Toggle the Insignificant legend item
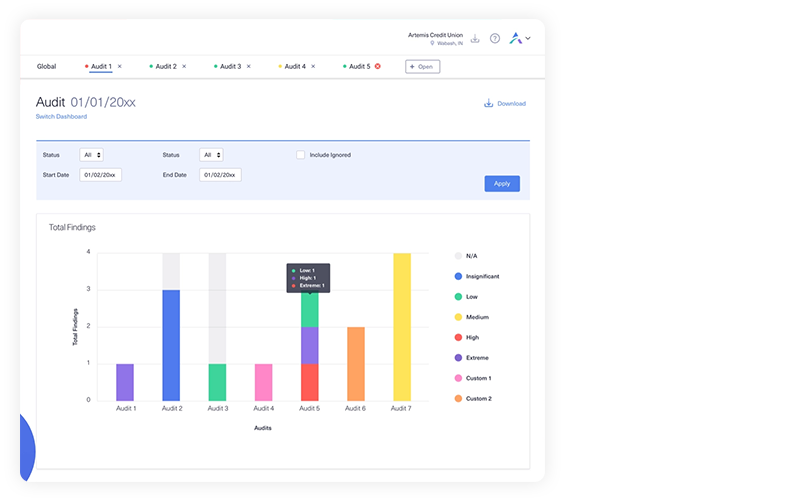 [477, 277]
